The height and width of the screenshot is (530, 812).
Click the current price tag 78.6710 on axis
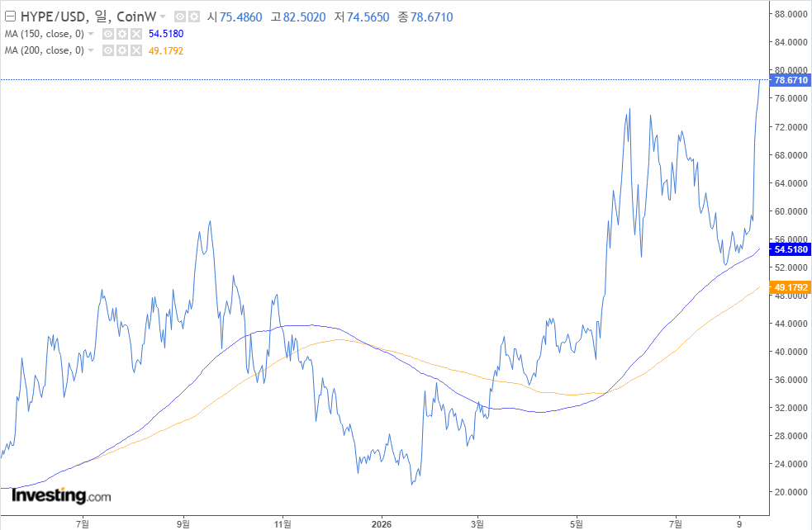pyautogui.click(x=791, y=80)
